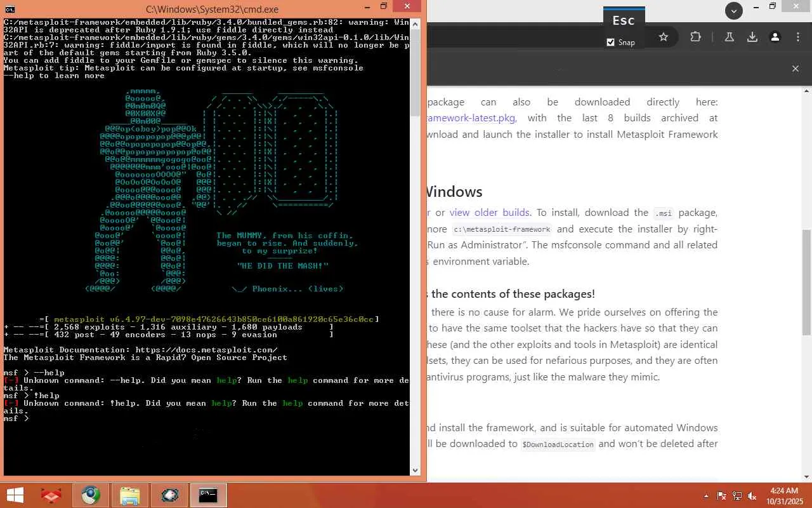Dismiss the dark bar with its X

pos(796,69)
